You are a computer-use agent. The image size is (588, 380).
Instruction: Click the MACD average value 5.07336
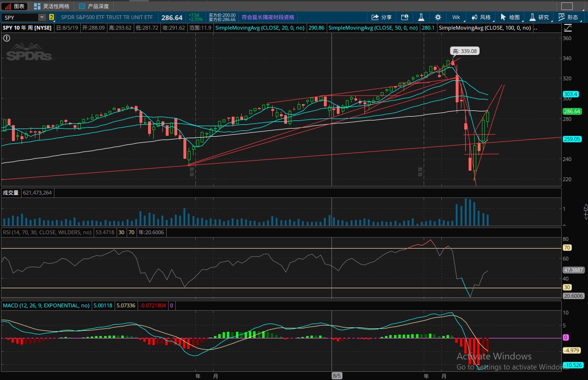127,305
